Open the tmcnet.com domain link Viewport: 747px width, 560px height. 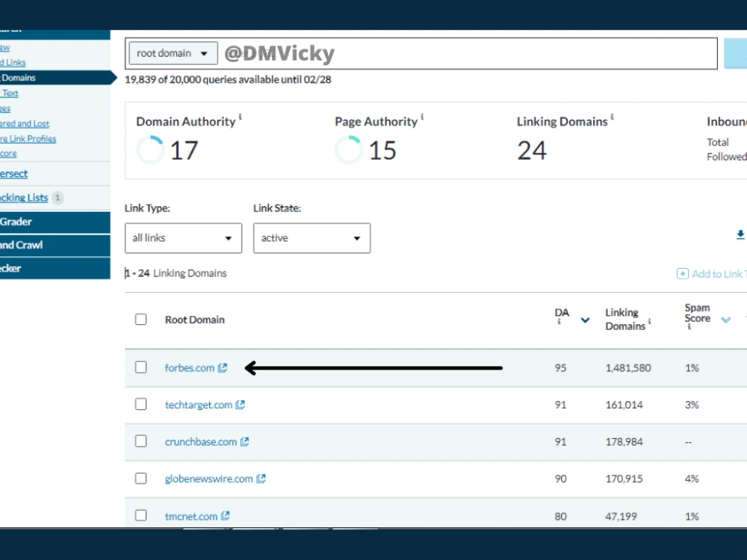tap(191, 516)
